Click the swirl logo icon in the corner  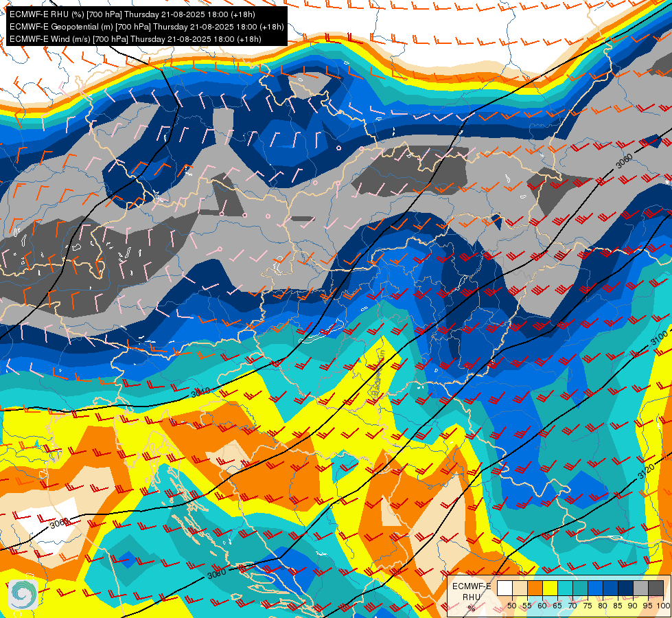coord(23,595)
